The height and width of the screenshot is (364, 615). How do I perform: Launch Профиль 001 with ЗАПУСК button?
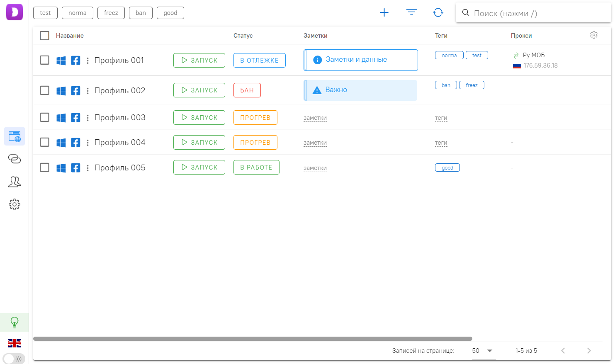(x=199, y=60)
